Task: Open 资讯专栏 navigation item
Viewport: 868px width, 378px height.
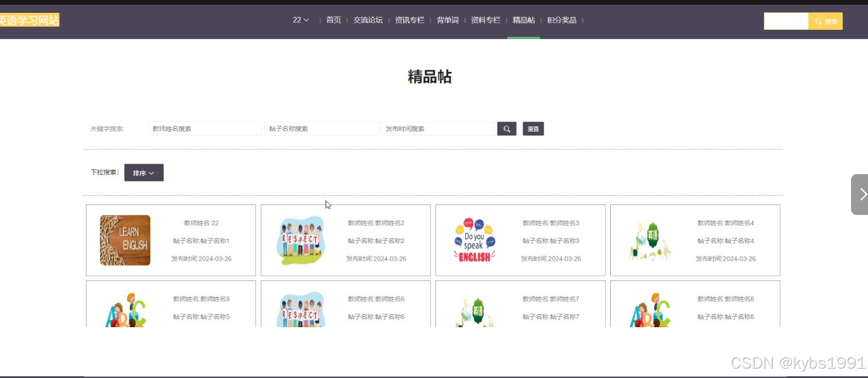Action: tap(410, 20)
